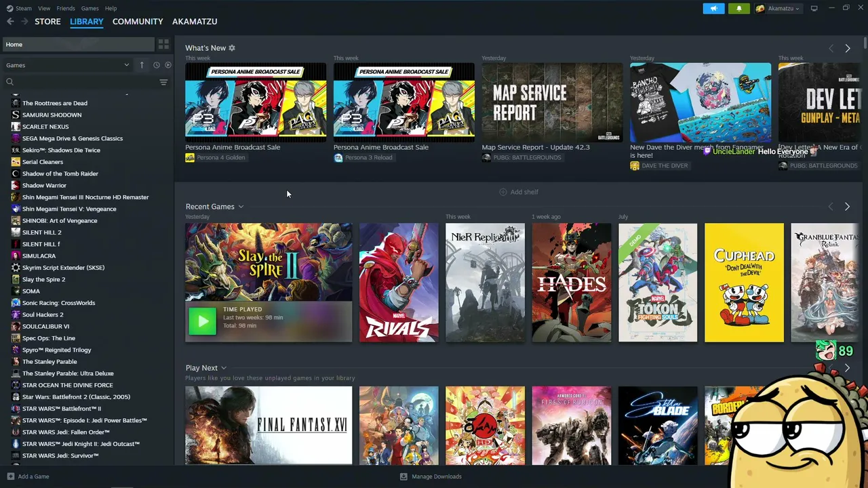Expand the Games category dropdown

(x=126, y=65)
